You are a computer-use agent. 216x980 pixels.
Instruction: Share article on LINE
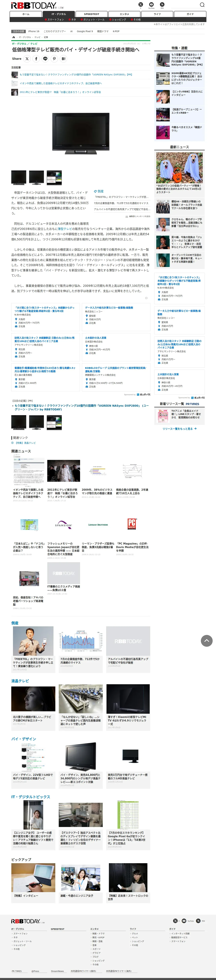pyautogui.click(x=45, y=59)
